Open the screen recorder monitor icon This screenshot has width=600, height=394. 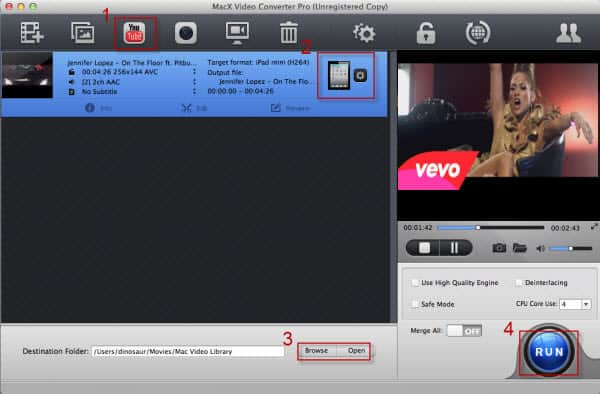[237, 33]
